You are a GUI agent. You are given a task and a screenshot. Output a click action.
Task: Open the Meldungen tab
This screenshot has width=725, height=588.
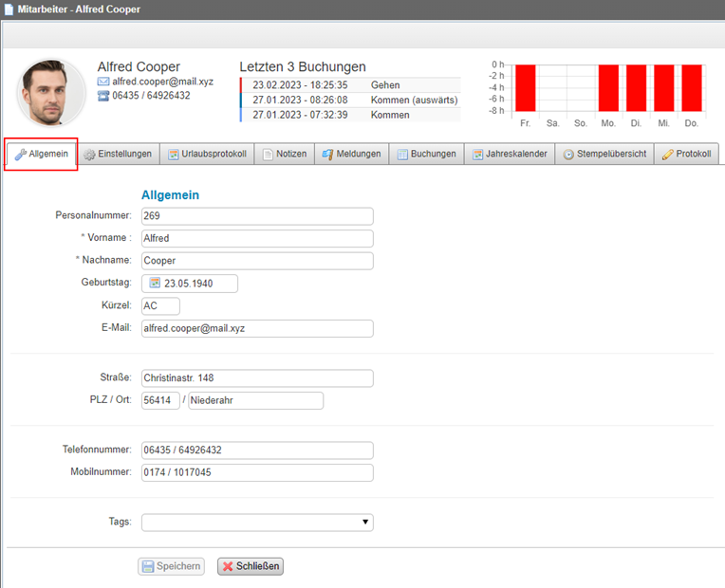click(x=351, y=154)
